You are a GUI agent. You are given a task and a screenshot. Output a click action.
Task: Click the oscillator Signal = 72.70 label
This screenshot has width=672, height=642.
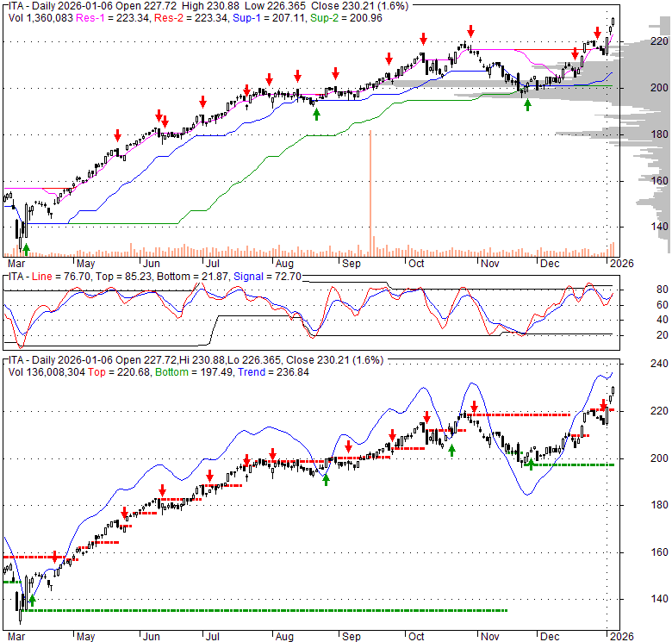click(x=267, y=277)
